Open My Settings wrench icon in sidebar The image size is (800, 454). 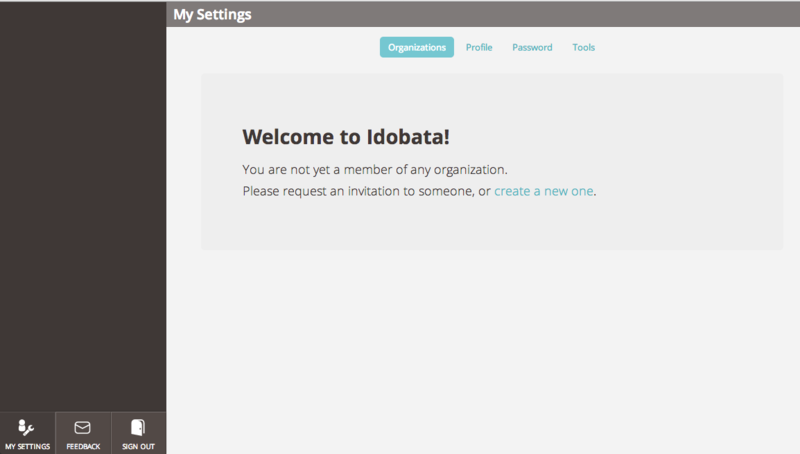point(26,427)
